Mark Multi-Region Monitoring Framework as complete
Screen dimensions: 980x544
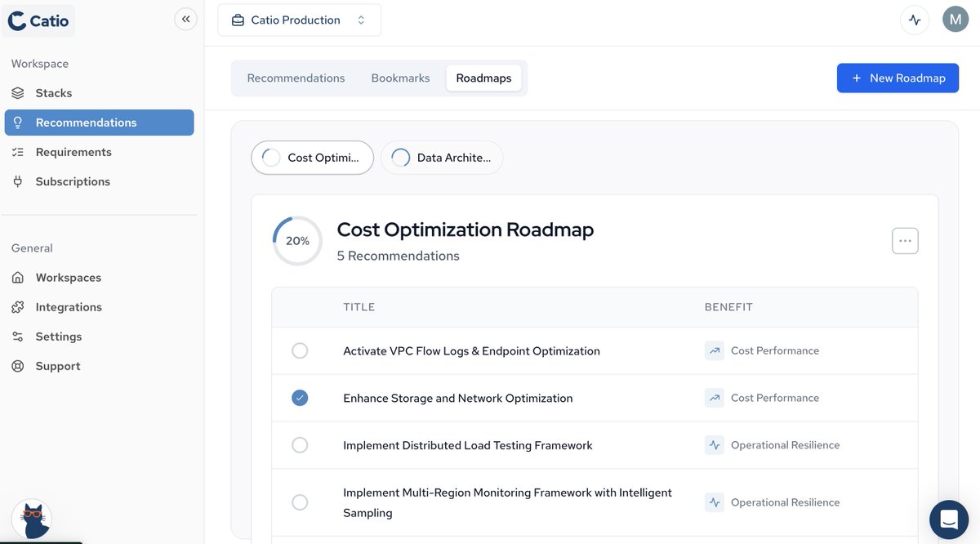tap(300, 503)
